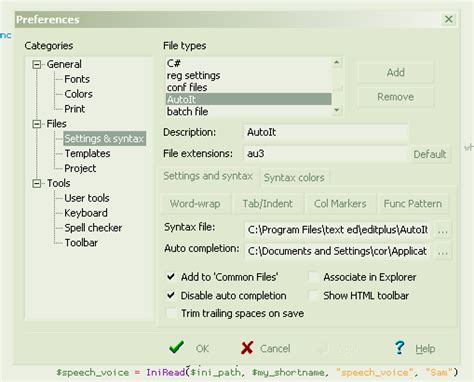
Task: Select Fonts category
Action: click(x=77, y=79)
